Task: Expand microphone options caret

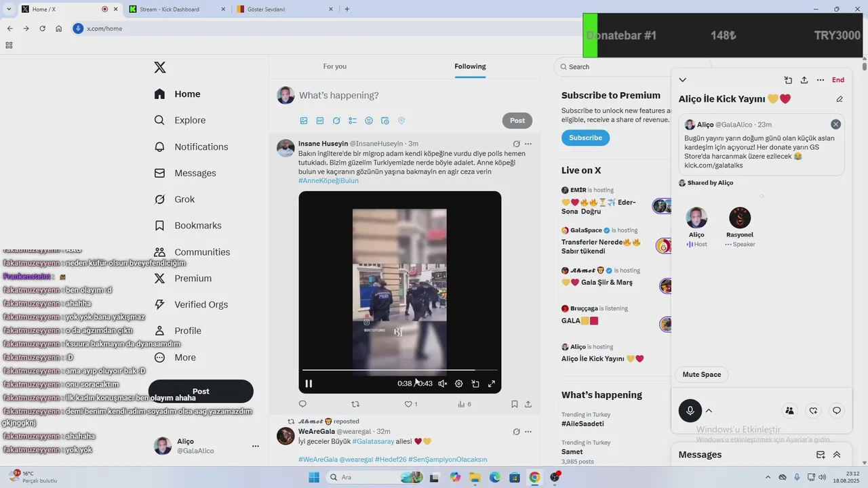Action: click(x=709, y=411)
